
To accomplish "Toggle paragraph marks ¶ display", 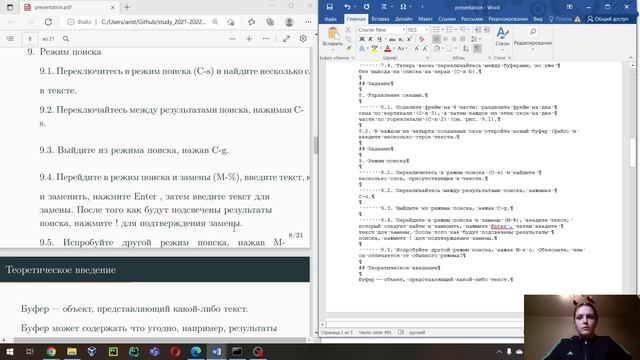I will click(477, 48).
